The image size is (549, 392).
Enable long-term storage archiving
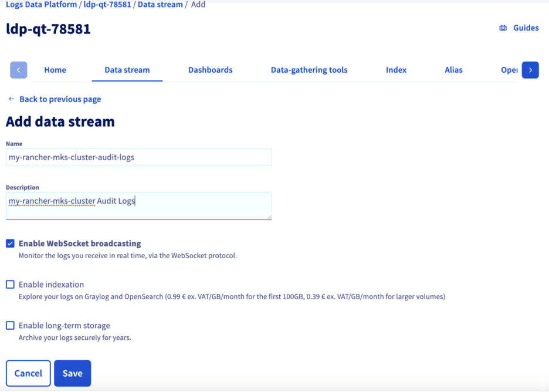click(x=10, y=325)
